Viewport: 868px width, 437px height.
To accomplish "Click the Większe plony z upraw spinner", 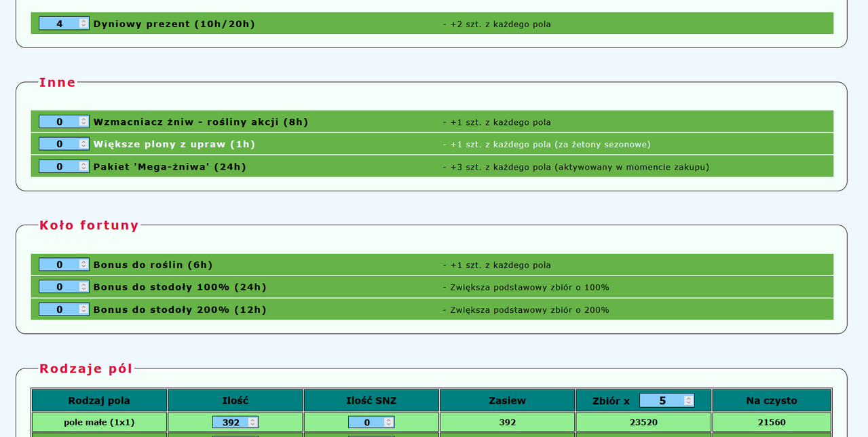I will (83, 144).
